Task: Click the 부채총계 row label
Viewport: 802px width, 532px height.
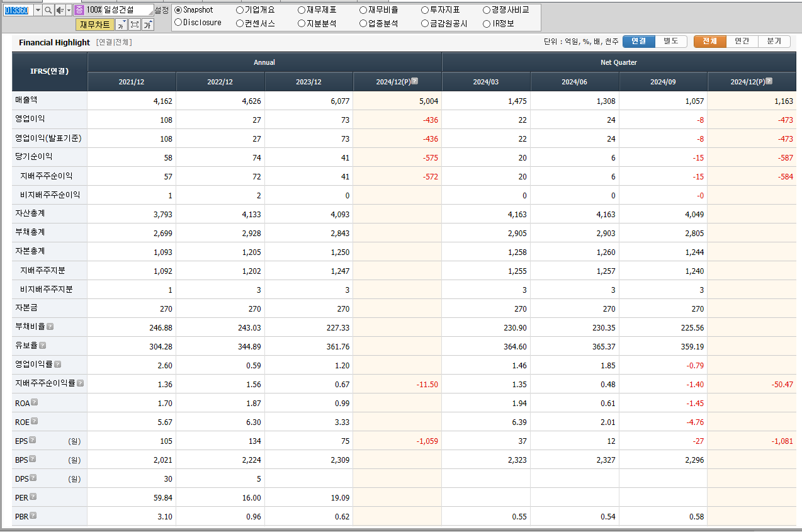Action: point(30,232)
